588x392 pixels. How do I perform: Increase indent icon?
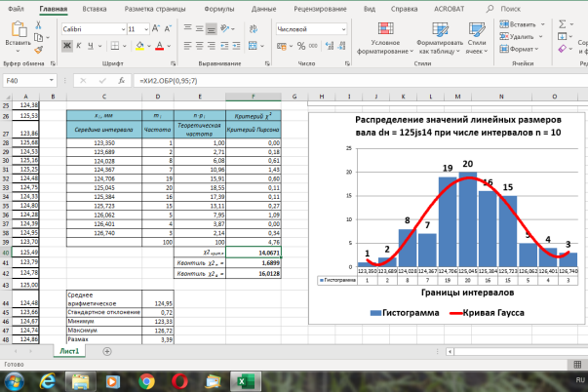[236, 46]
